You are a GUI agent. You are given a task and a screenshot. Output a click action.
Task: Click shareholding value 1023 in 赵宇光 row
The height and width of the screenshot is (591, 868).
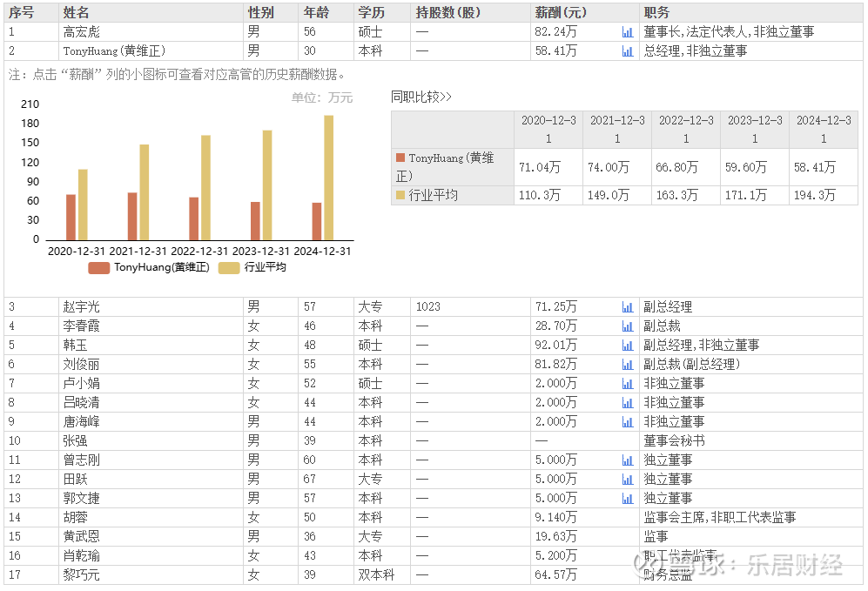tap(428, 307)
